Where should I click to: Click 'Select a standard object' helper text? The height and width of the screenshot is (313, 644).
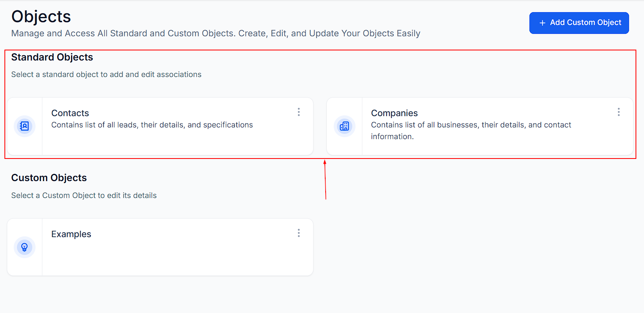(x=106, y=75)
